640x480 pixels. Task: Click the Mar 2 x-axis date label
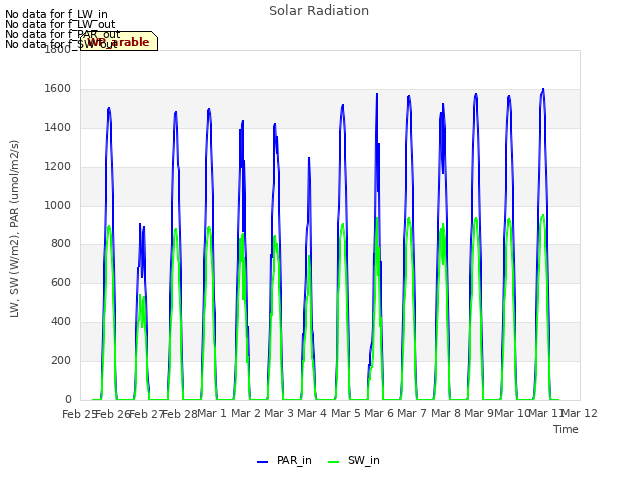point(246,413)
